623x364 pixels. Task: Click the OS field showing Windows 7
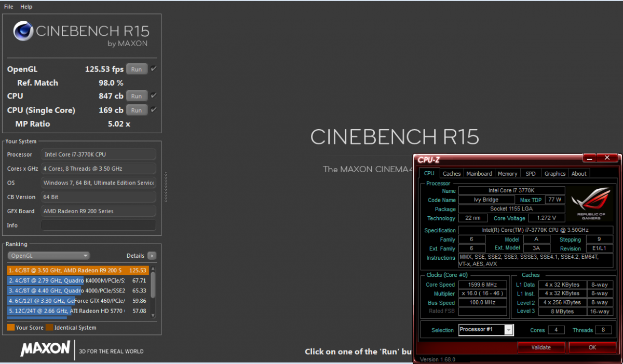point(98,183)
